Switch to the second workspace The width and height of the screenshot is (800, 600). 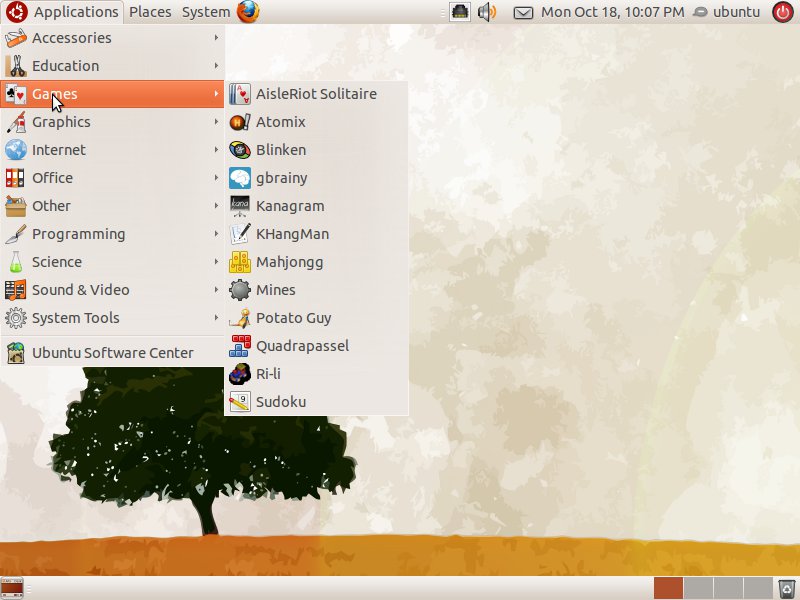click(x=698, y=588)
